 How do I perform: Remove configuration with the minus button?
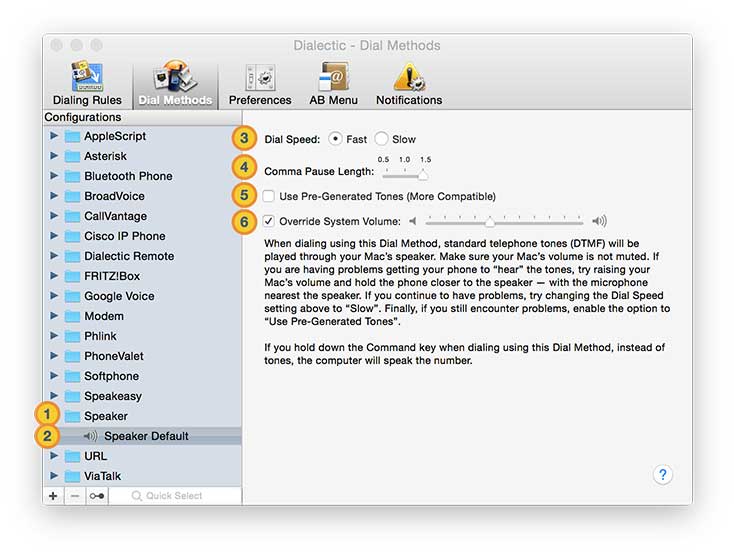pos(75,496)
